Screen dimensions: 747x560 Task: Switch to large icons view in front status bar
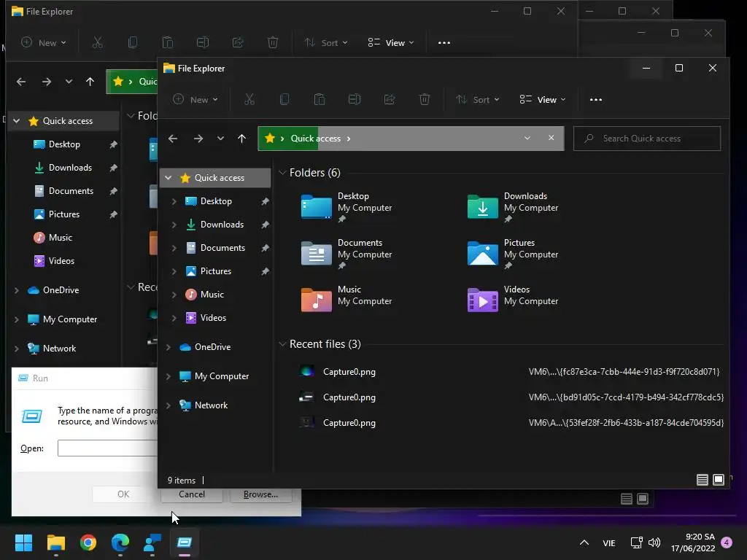tap(719, 480)
